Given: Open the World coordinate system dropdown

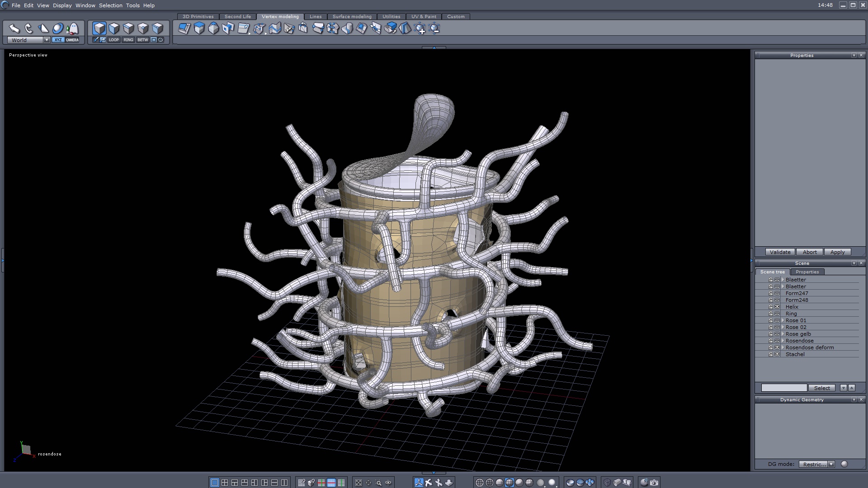Looking at the screenshot, I should pos(47,40).
